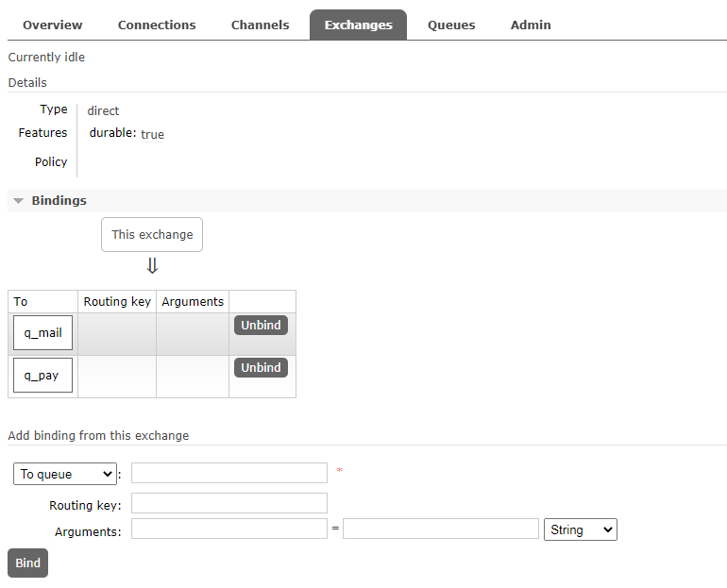The image size is (727, 588).
Task: Open the Overview tab
Action: [53, 25]
